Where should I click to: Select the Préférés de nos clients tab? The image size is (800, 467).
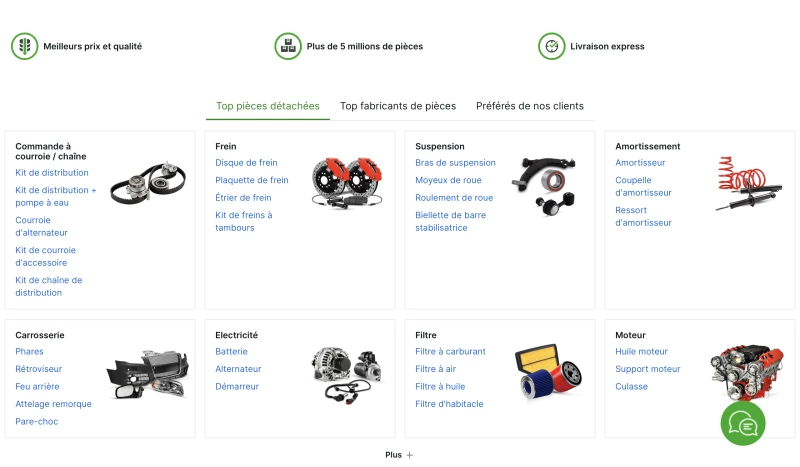point(530,106)
